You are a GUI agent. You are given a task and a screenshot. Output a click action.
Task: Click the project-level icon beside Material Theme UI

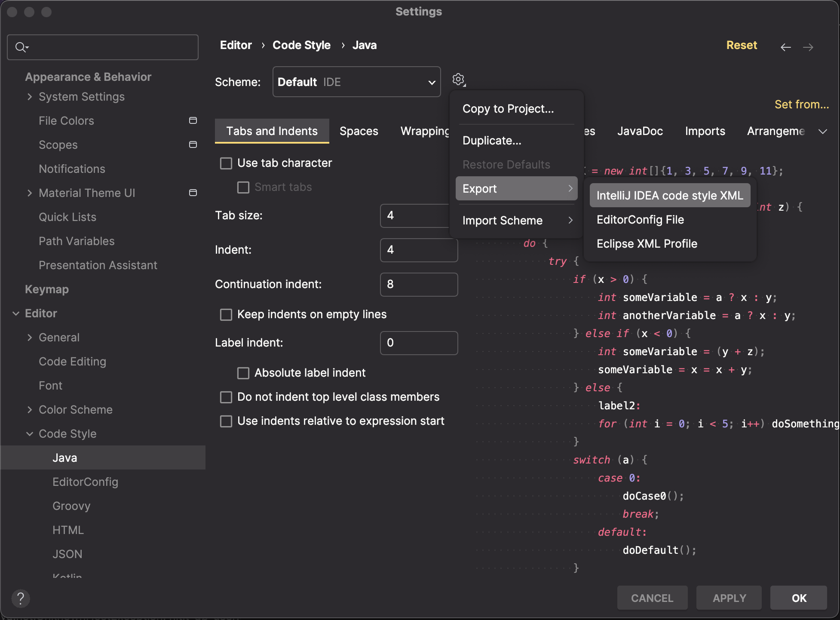click(x=193, y=193)
